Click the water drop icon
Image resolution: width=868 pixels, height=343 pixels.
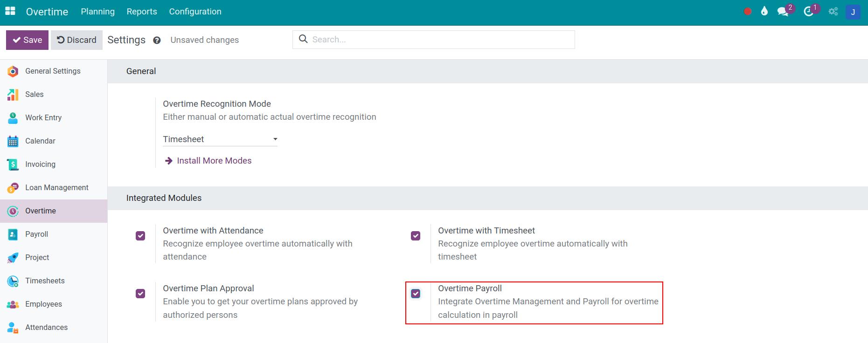click(764, 12)
